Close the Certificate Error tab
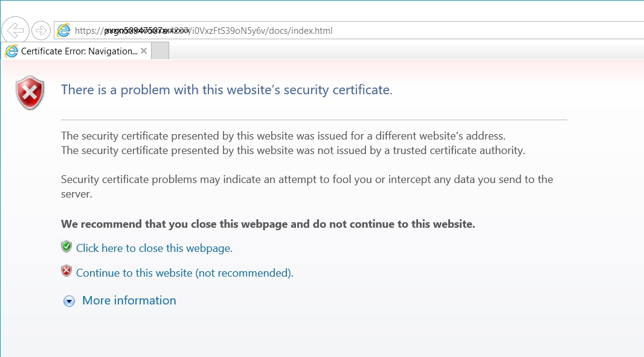 click(x=144, y=51)
